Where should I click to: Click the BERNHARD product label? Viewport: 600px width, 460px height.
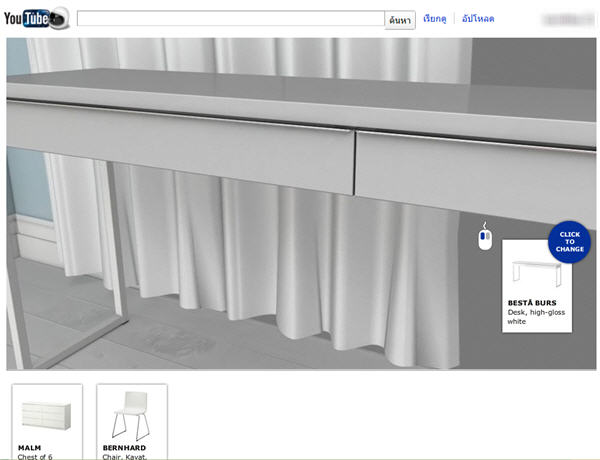click(x=124, y=447)
